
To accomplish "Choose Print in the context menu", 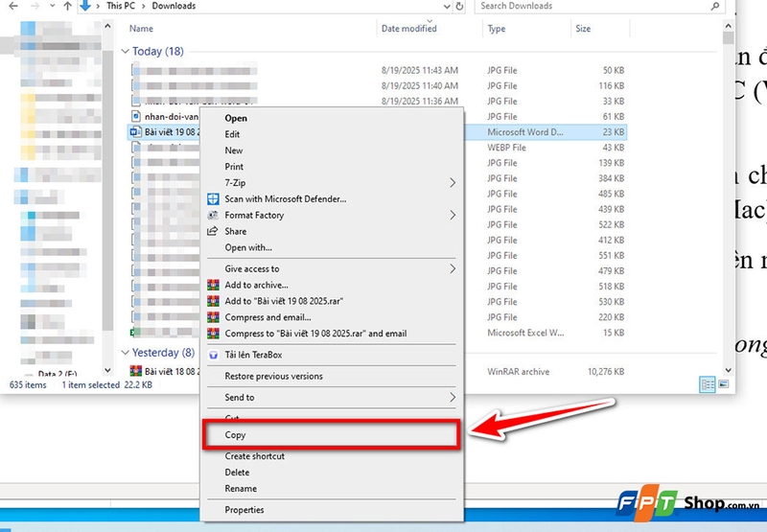I will pyautogui.click(x=331, y=166).
